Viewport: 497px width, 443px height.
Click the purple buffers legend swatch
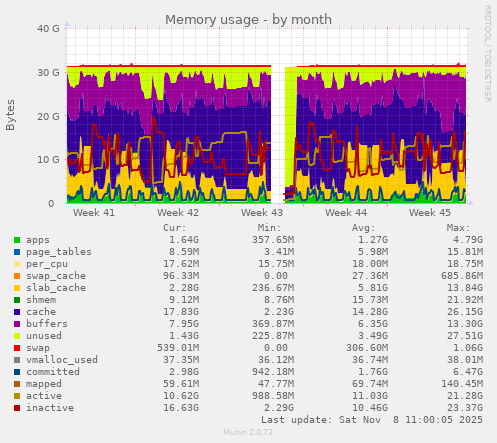pos(17,324)
